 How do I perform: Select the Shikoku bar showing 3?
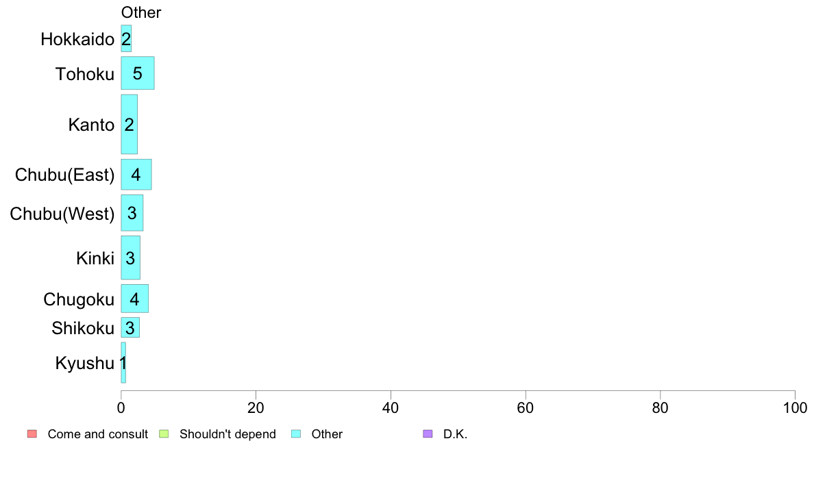point(130,327)
